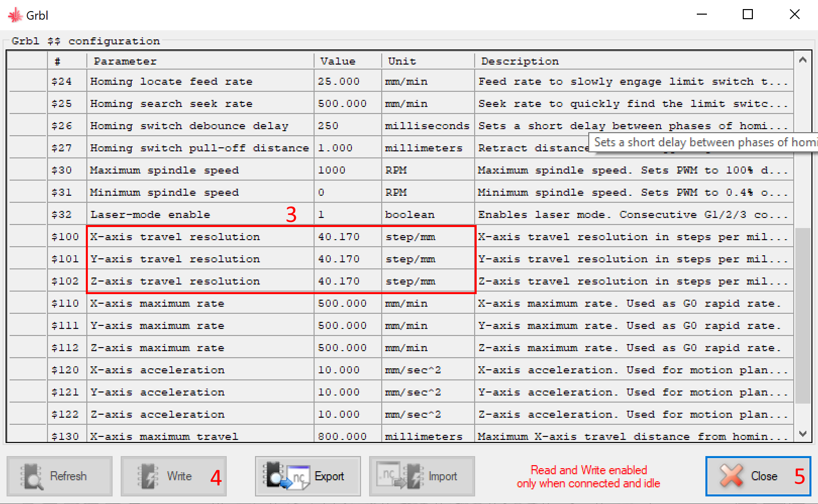Click the Description column header
Image resolution: width=818 pixels, height=504 pixels.
pos(634,61)
